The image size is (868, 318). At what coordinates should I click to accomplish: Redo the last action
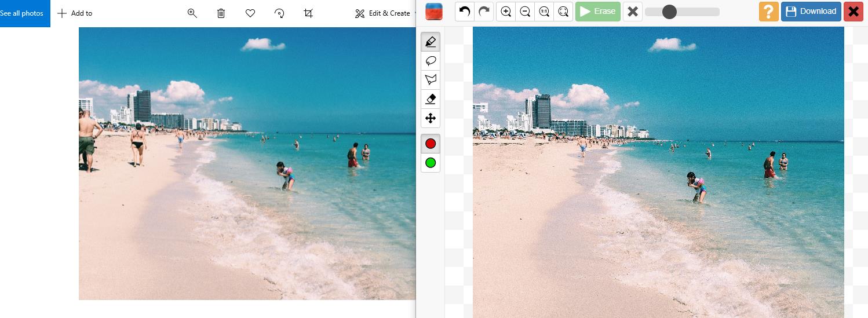[x=484, y=12]
